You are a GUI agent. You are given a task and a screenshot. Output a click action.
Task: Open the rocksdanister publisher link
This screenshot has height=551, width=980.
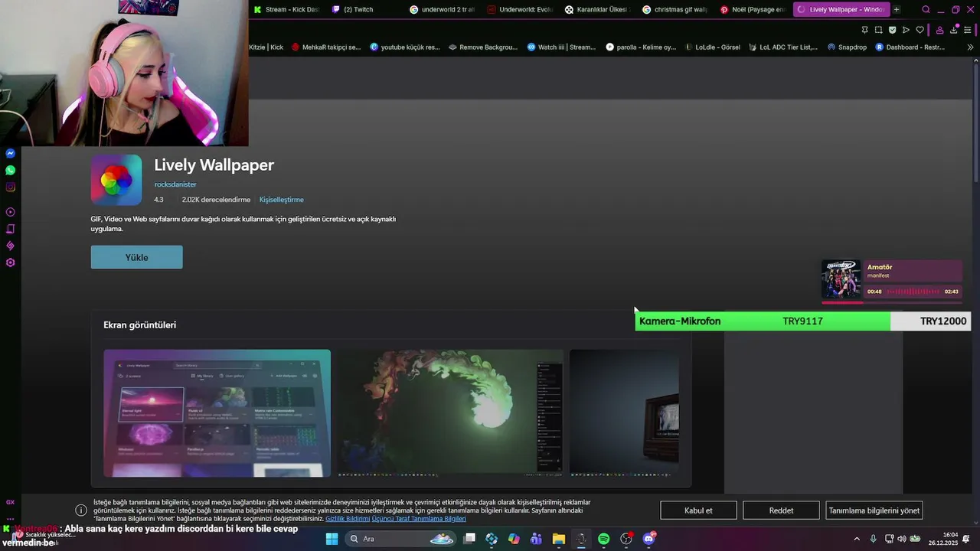(x=175, y=184)
